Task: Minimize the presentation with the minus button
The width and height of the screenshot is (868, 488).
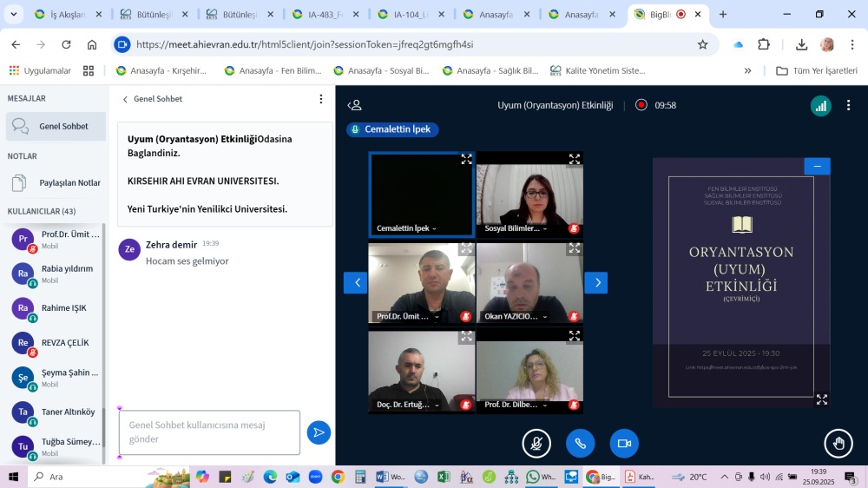Action: pyautogui.click(x=816, y=166)
